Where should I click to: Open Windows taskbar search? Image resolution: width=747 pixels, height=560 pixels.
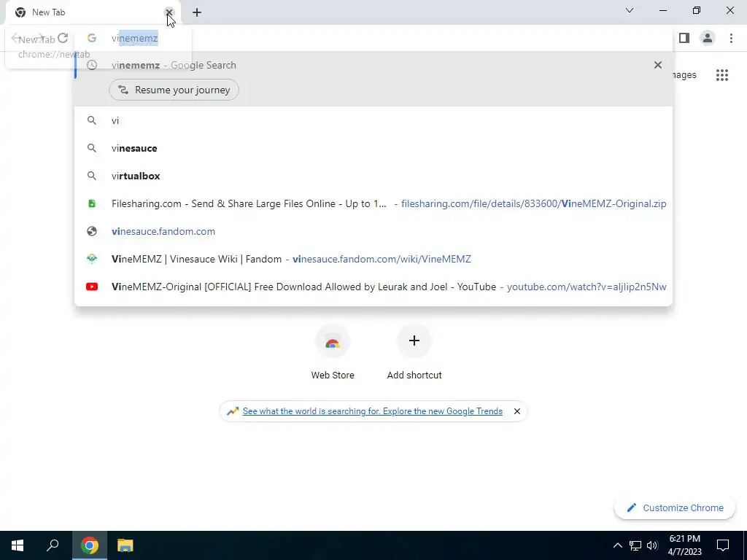coord(53,545)
